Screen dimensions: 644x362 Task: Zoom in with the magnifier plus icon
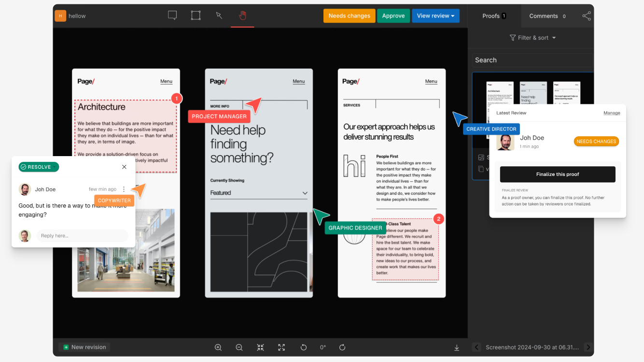tap(218, 347)
